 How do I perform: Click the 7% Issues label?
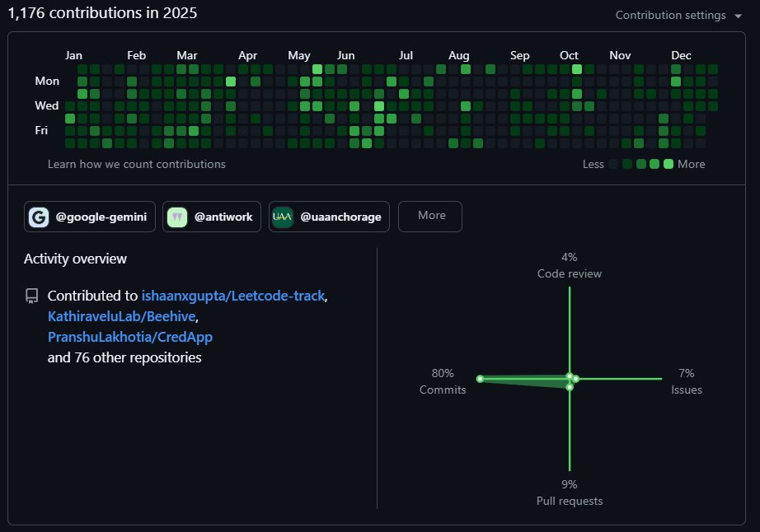coord(687,381)
